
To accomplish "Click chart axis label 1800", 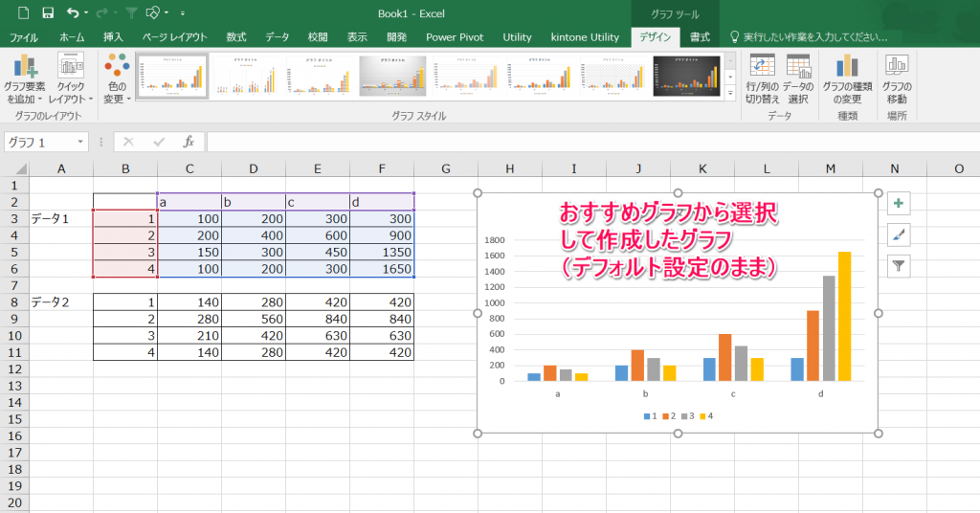I will pos(495,240).
